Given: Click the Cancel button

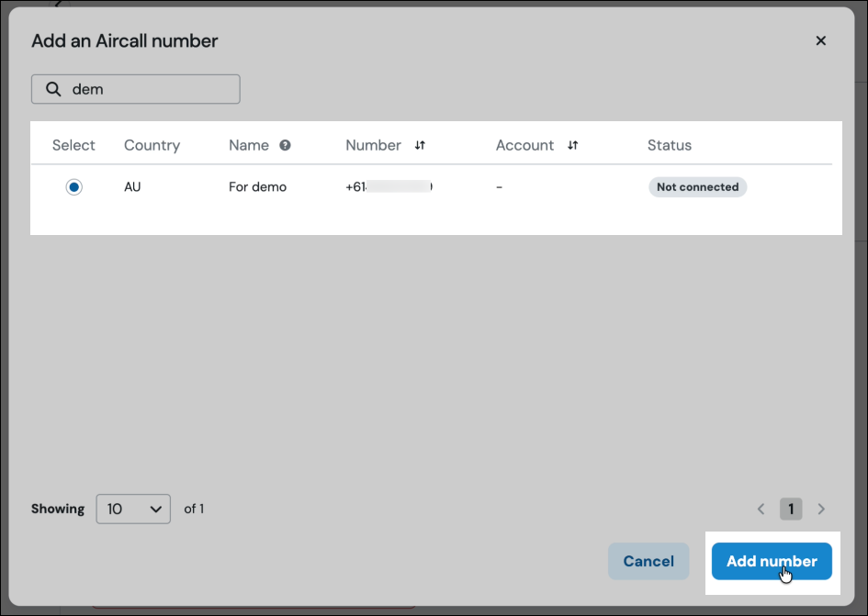Looking at the screenshot, I should (x=648, y=561).
